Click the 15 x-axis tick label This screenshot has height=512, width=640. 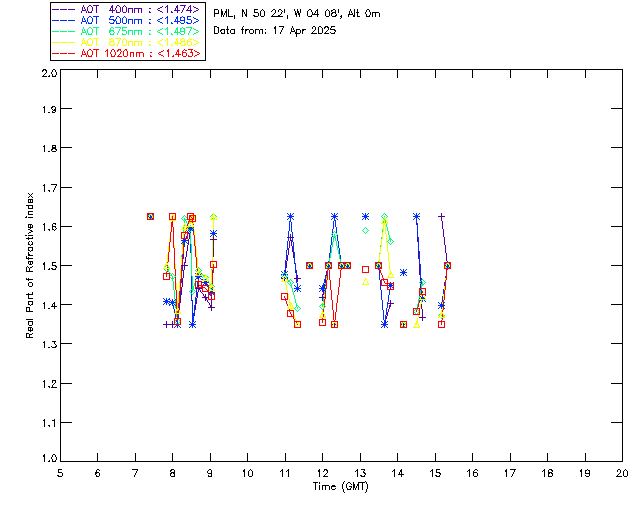pos(435,473)
